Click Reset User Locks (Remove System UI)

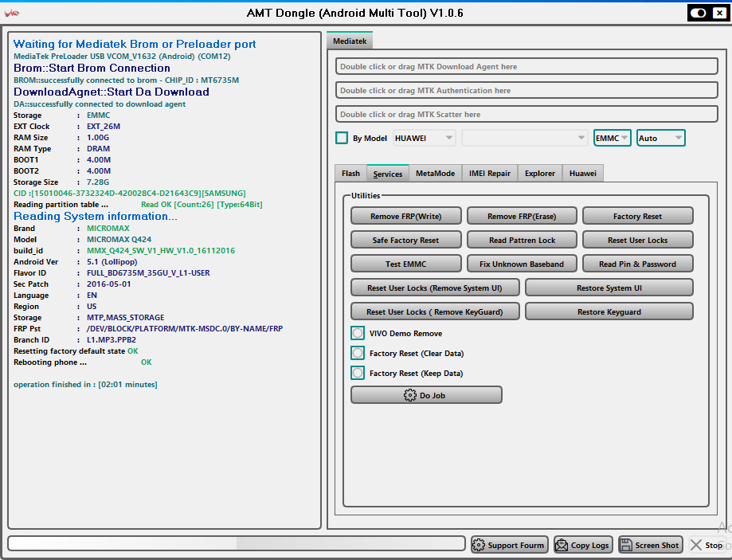pos(435,288)
